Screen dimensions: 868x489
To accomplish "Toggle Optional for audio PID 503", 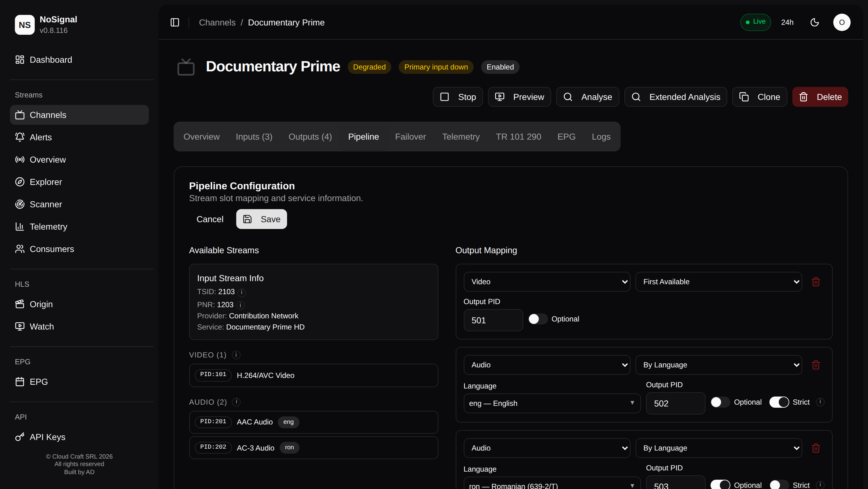I will 720,485.
